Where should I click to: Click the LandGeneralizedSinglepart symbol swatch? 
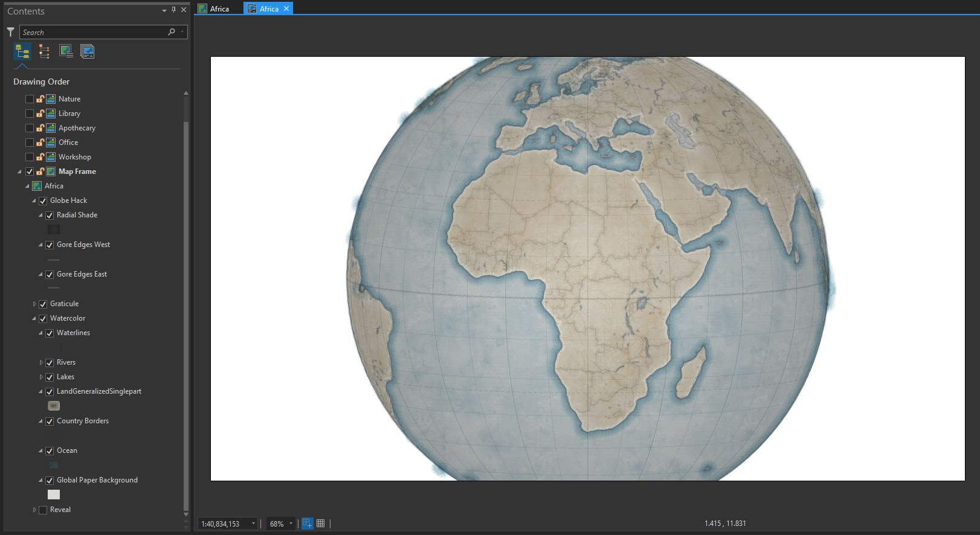pos(54,406)
